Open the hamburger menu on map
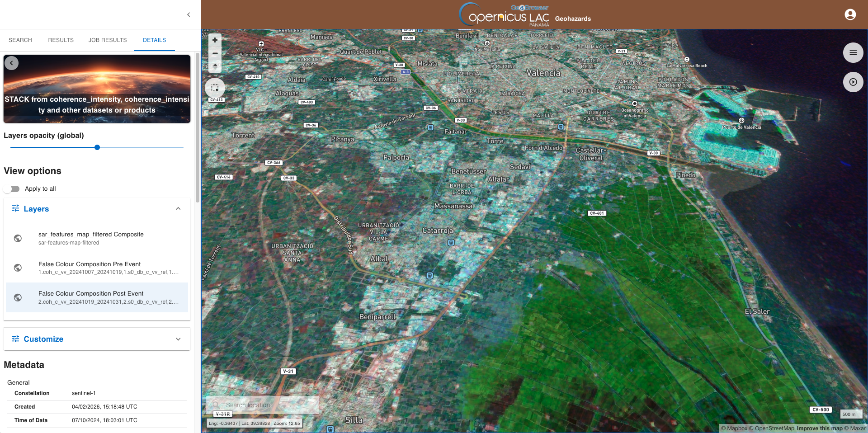This screenshot has height=433, width=868. pos(853,53)
